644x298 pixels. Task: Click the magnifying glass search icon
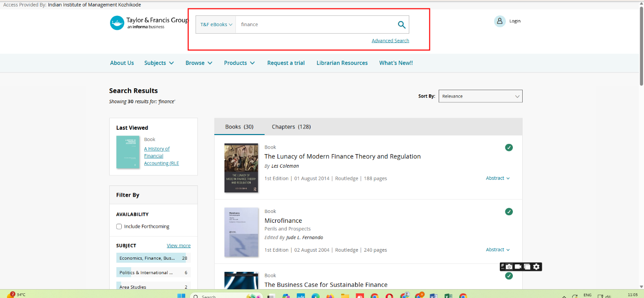(401, 25)
